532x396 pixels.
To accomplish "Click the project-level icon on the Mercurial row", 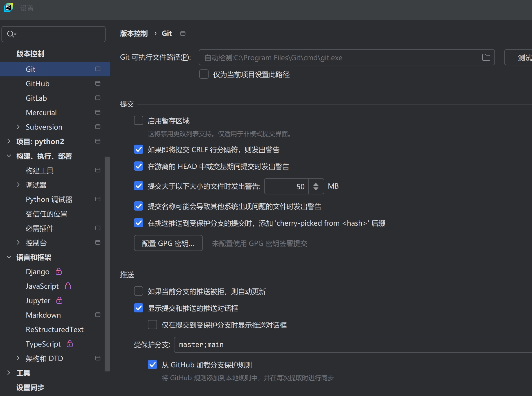I will pyautogui.click(x=98, y=112).
